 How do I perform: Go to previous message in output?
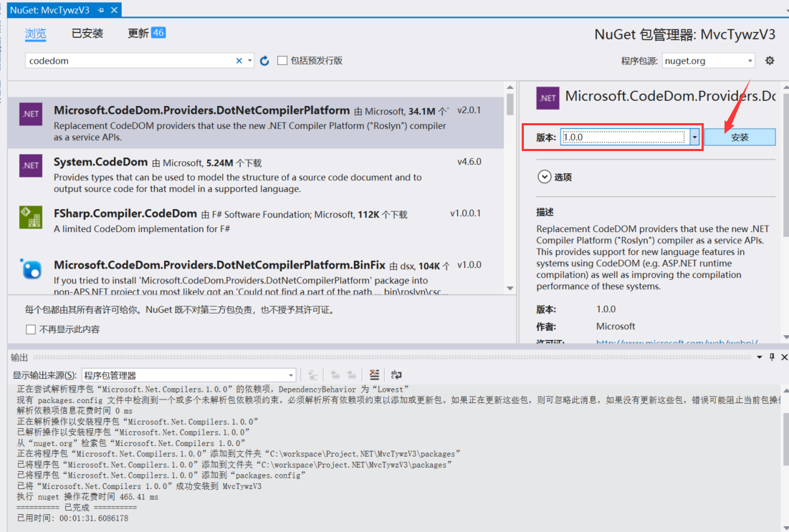[x=335, y=374]
